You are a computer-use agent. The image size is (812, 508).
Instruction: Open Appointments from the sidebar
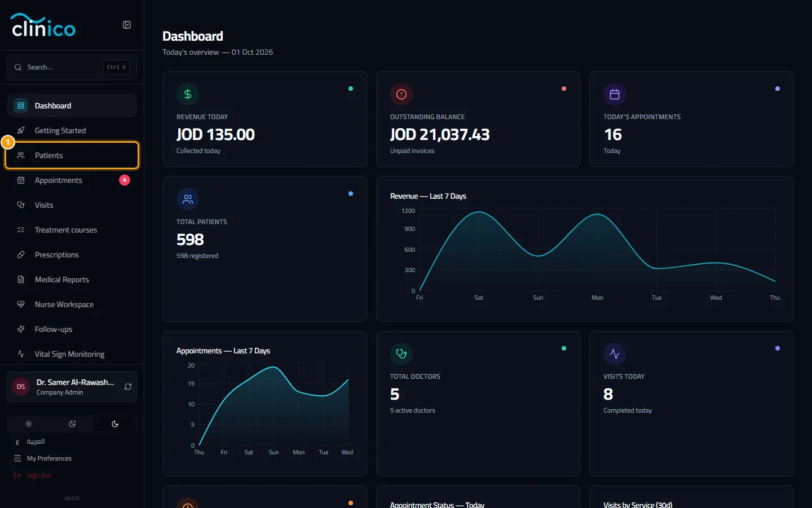coord(72,180)
